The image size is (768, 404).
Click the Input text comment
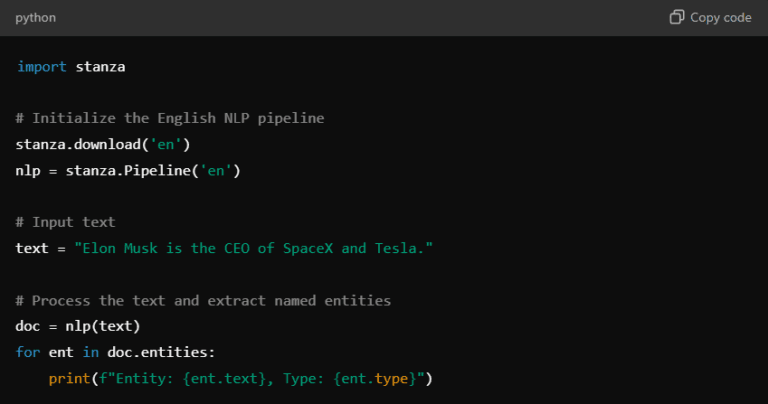point(65,222)
